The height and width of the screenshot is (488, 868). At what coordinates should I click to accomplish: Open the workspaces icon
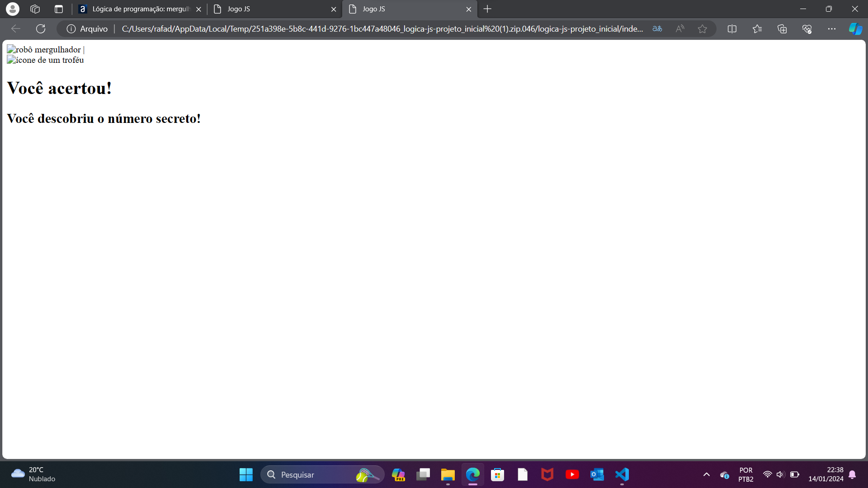point(35,9)
